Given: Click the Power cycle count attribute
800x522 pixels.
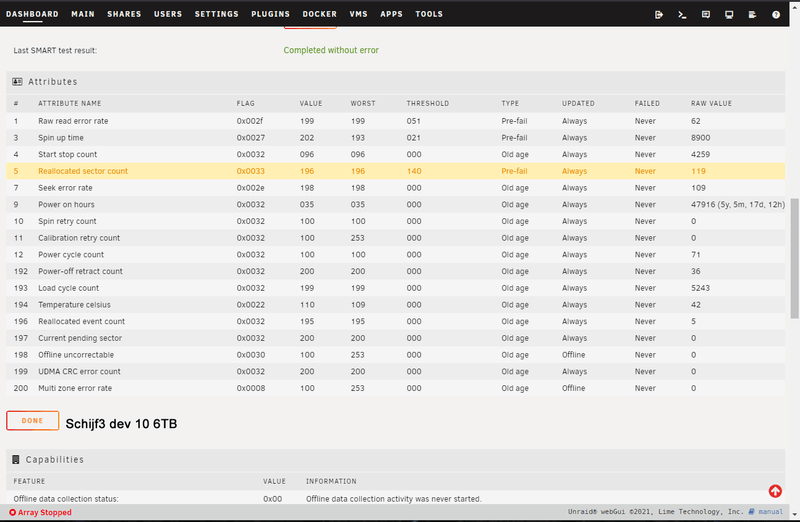Looking at the screenshot, I should coord(71,255).
